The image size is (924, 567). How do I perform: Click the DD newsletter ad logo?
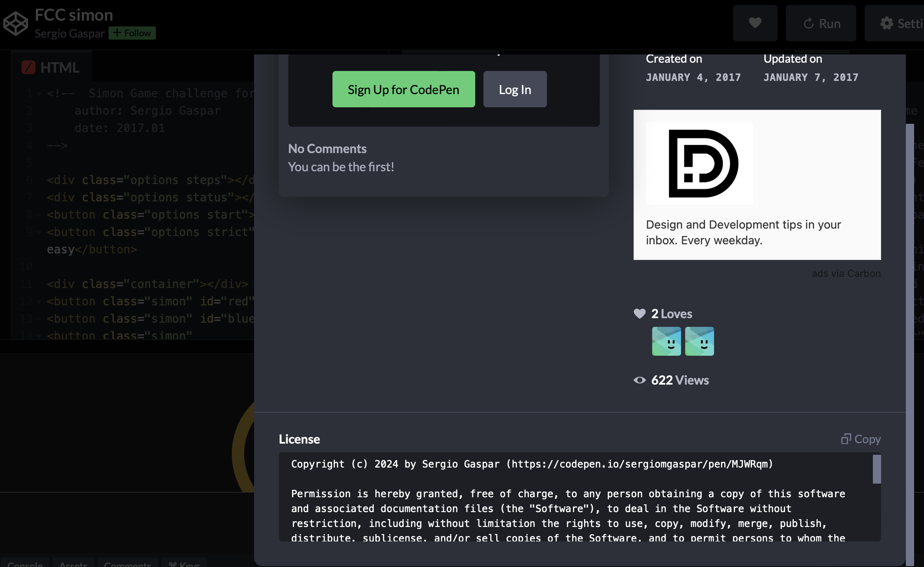(699, 163)
